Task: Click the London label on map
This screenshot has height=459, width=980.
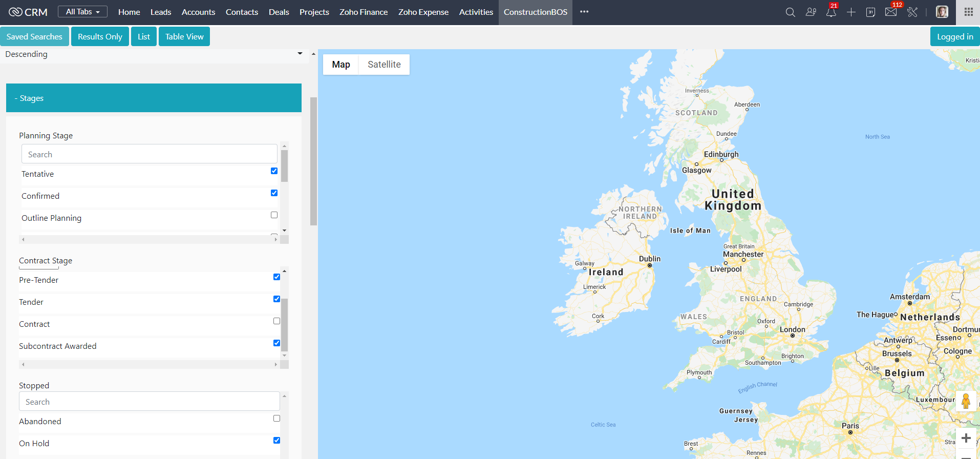Action: (x=793, y=329)
